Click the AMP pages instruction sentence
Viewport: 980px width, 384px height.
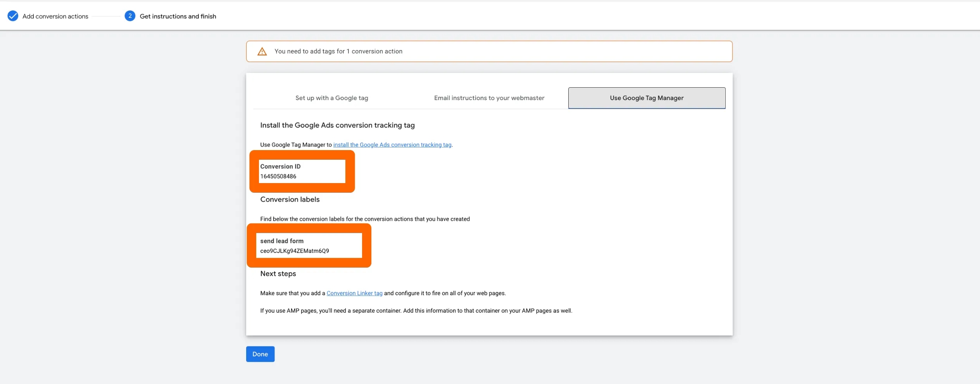coord(416,311)
